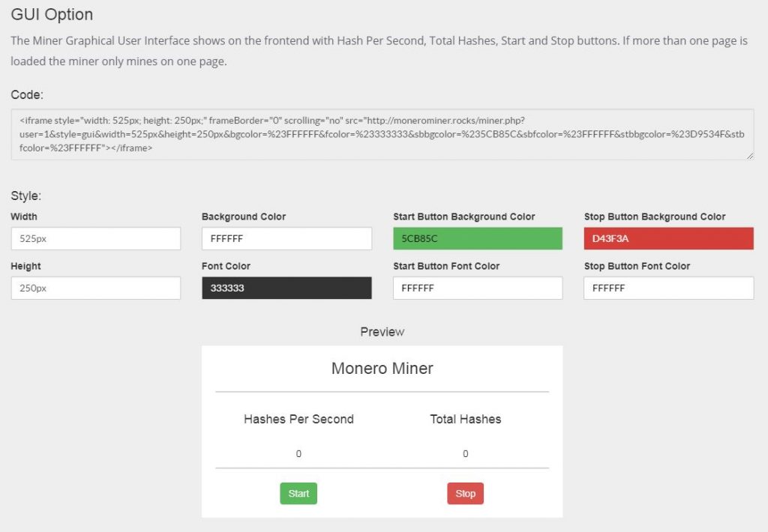This screenshot has height=532, width=768.
Task: Click the Height input field
Action: [x=95, y=288]
